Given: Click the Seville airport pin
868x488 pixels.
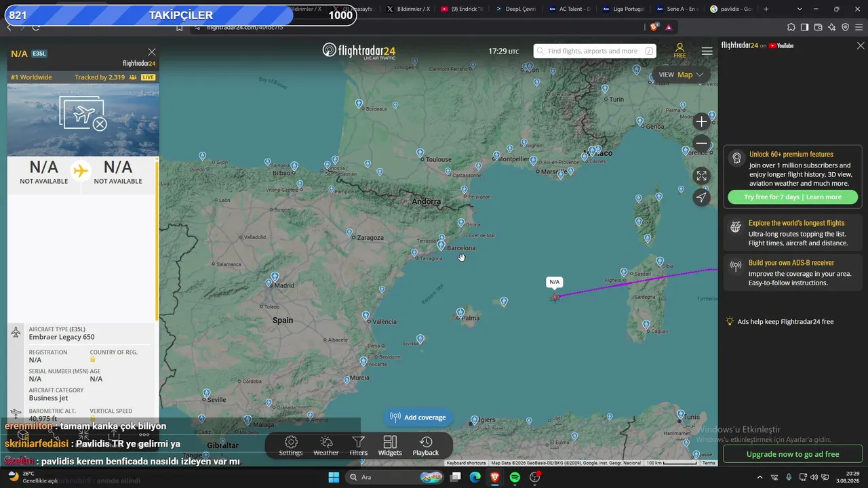Looking at the screenshot, I should coord(206,393).
